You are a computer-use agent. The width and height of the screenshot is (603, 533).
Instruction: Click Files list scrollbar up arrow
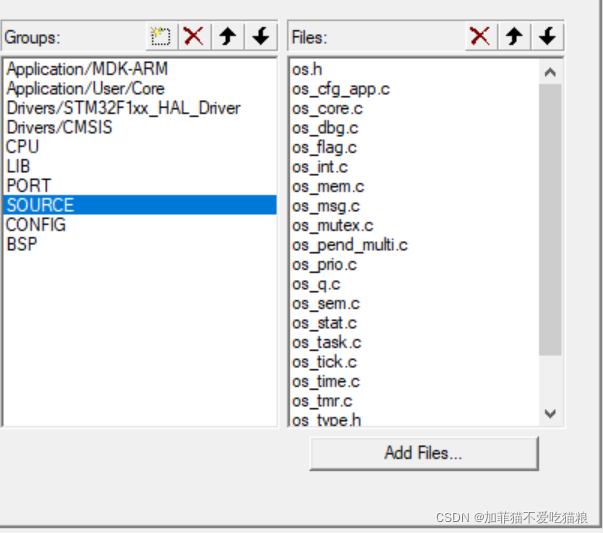550,72
